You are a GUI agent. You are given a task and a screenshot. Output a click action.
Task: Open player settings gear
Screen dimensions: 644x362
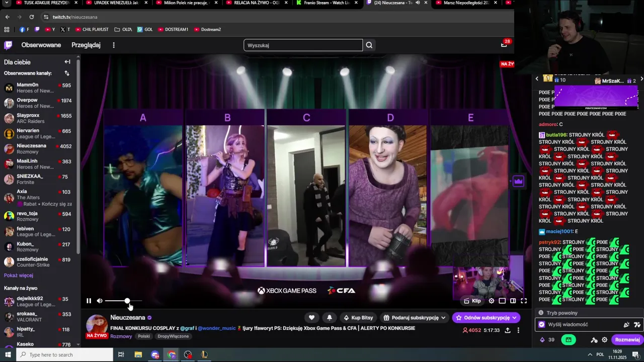(492, 301)
